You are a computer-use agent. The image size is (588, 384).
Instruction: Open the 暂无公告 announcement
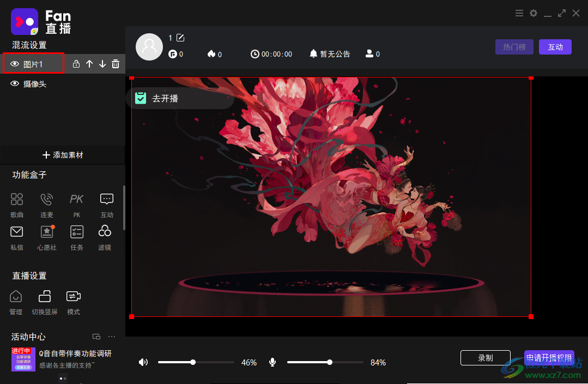click(330, 54)
